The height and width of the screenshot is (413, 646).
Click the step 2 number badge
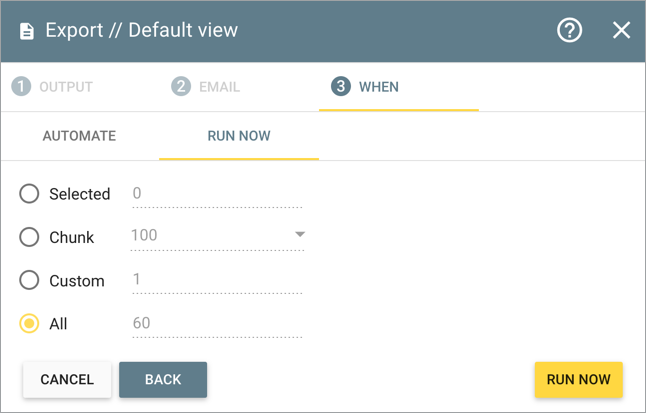tap(180, 87)
